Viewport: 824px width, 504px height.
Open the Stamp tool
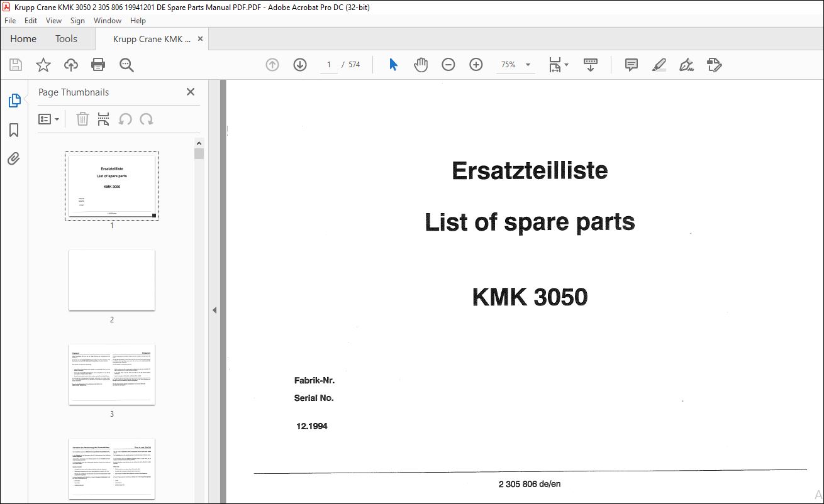click(715, 65)
